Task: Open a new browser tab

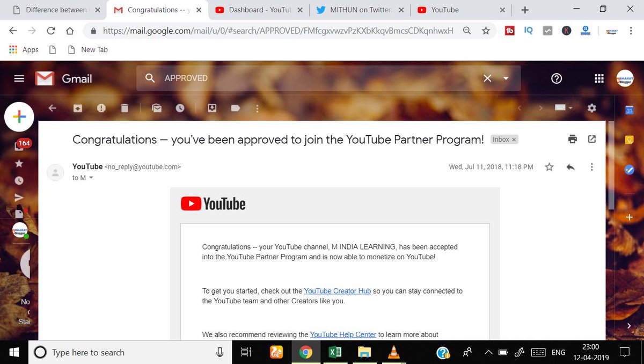Action: (x=525, y=10)
